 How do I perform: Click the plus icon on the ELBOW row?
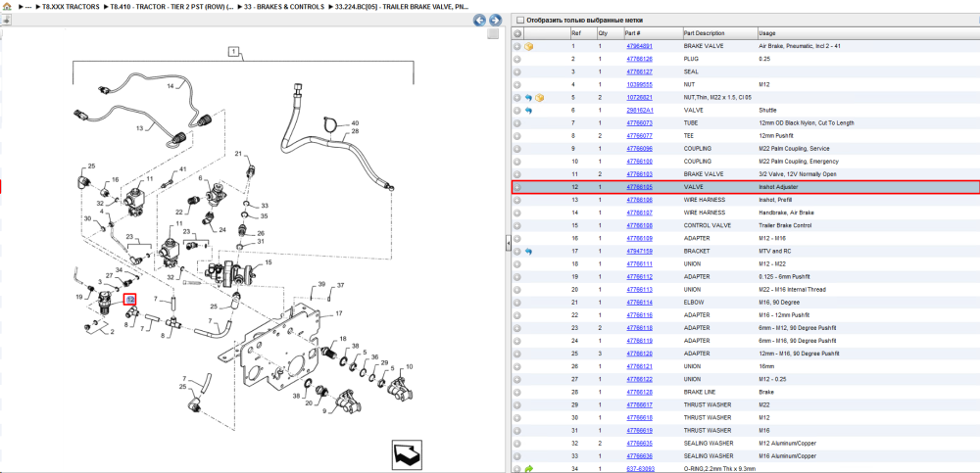[x=517, y=303]
